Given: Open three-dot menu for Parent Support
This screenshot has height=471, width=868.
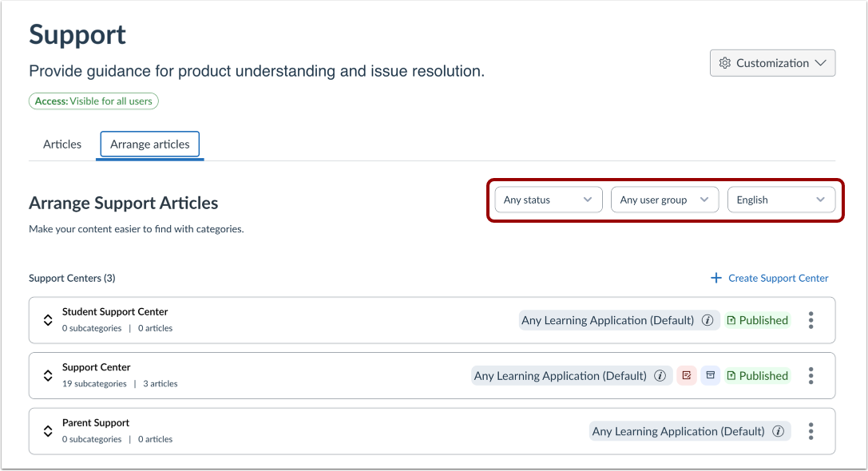Looking at the screenshot, I should tap(811, 431).
